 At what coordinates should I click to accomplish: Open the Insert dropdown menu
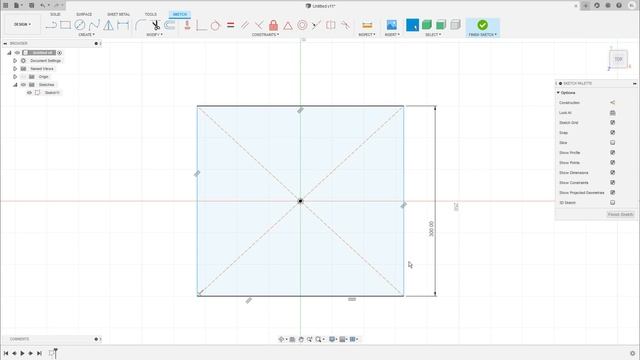[x=392, y=35]
